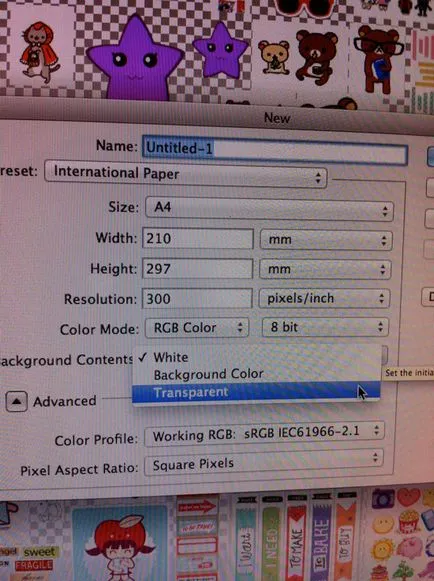
Task: Collapse the Advanced section triangle
Action: 16,402
